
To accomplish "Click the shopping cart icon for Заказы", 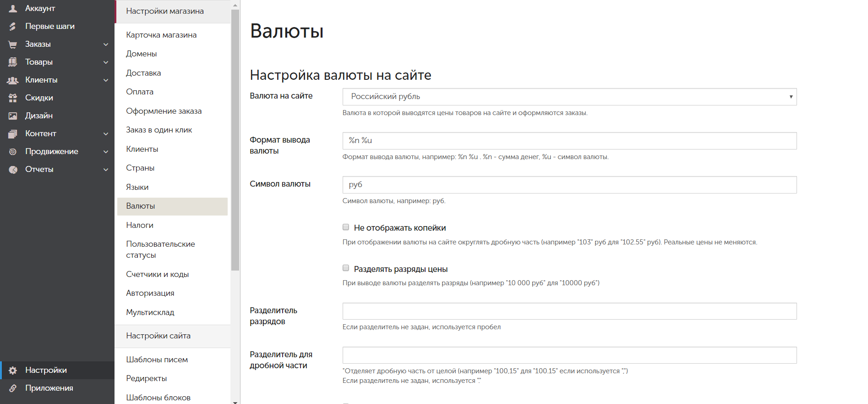I will [x=13, y=44].
